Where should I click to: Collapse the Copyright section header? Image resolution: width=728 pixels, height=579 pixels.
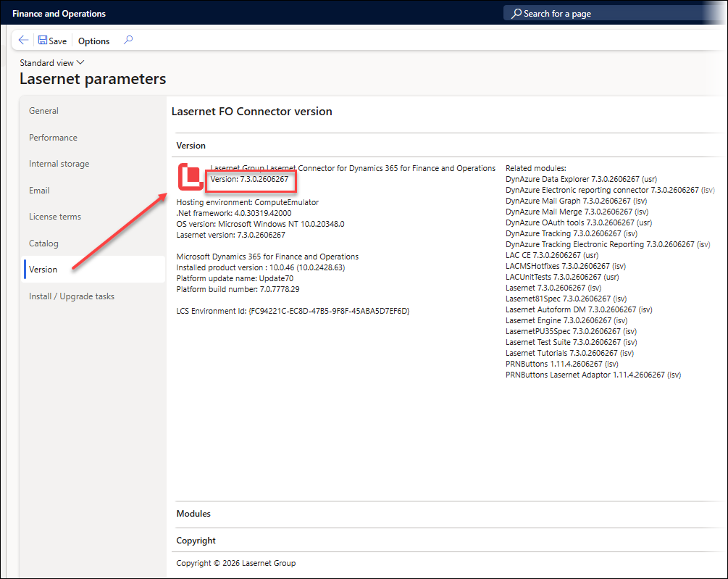(x=196, y=541)
